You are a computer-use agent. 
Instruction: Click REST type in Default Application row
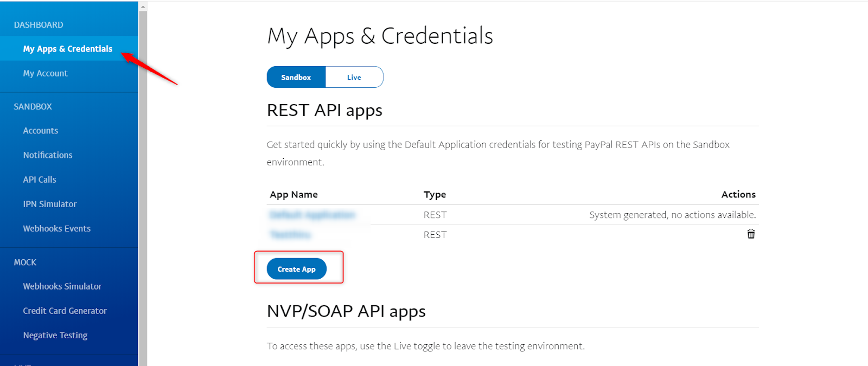click(x=435, y=215)
